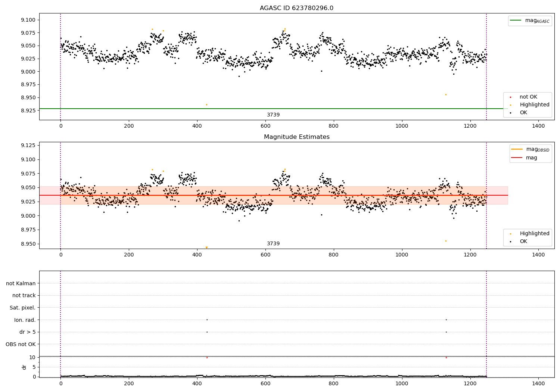This screenshot has width=560, height=392.
Task: Click the 8.925 y-axis tick label
Action: (28, 111)
